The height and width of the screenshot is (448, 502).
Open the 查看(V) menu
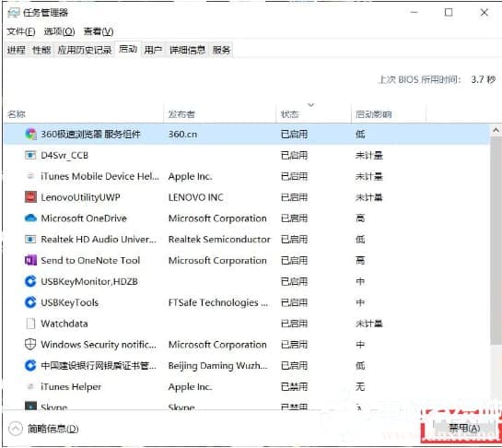click(x=99, y=31)
